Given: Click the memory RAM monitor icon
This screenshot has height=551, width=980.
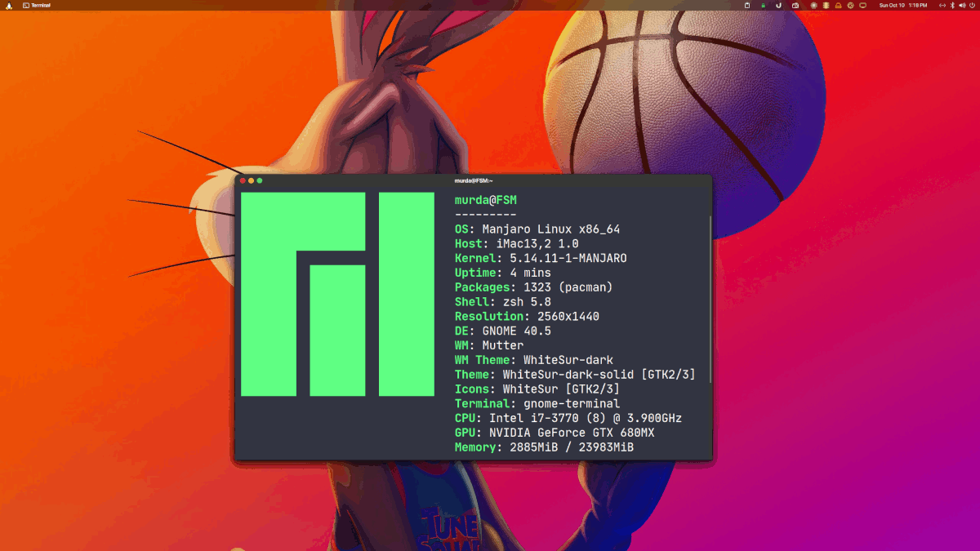Looking at the screenshot, I should coord(826,5).
